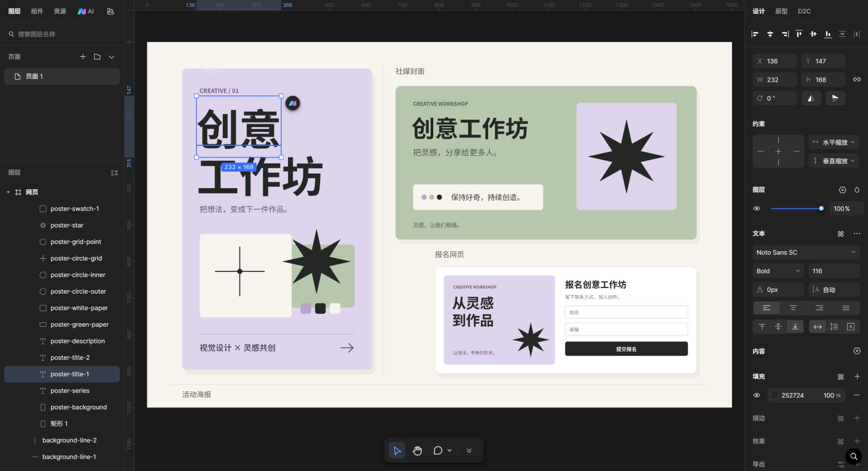The height and width of the screenshot is (471, 868).
Task: Open the Bold font weight dropdown
Action: pos(778,271)
